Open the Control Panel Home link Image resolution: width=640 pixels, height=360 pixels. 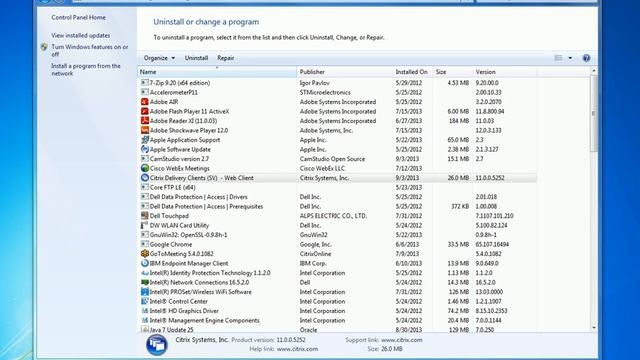tap(78, 18)
